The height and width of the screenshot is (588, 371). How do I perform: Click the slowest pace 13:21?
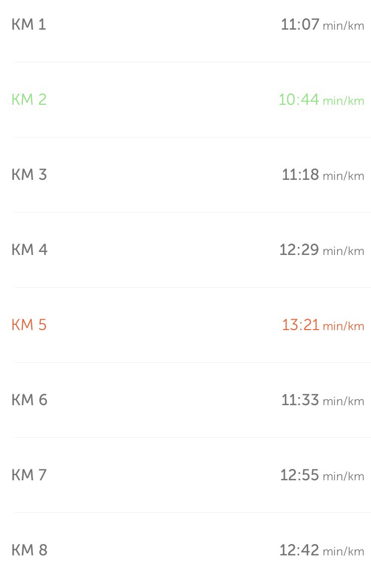point(300,325)
